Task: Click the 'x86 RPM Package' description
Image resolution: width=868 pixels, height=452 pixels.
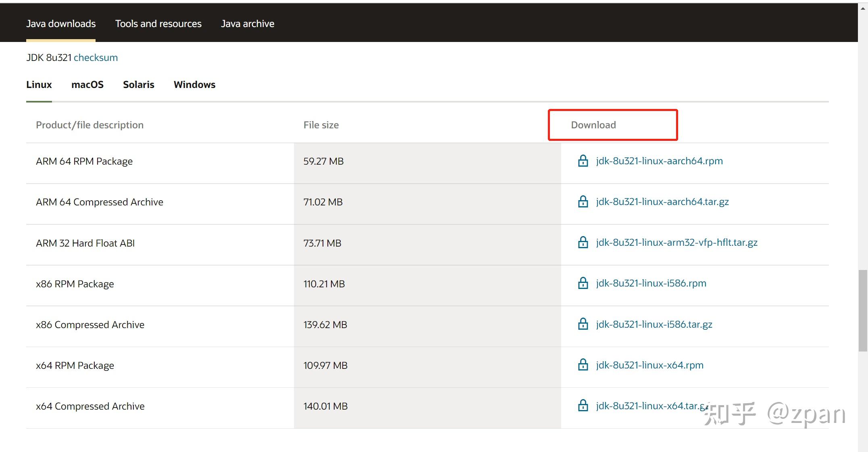Action: click(75, 284)
